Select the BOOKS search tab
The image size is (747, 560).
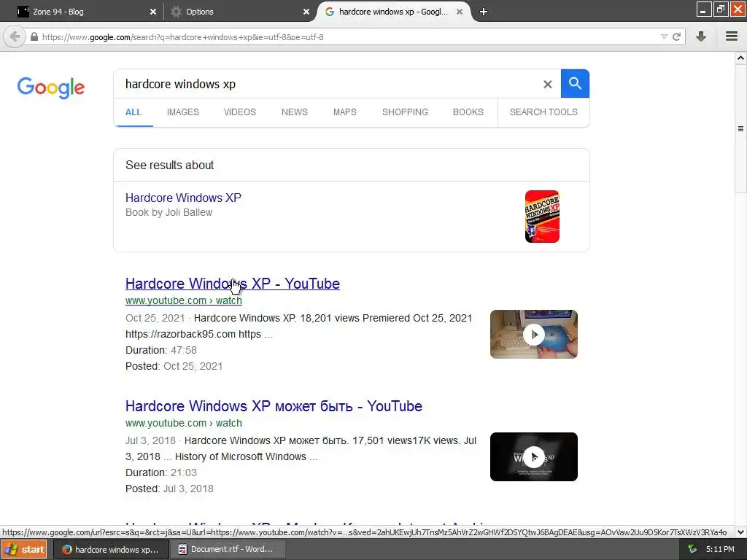[468, 112]
